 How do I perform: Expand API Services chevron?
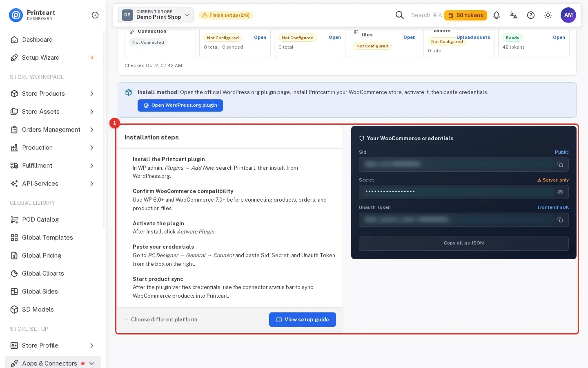coord(92,184)
